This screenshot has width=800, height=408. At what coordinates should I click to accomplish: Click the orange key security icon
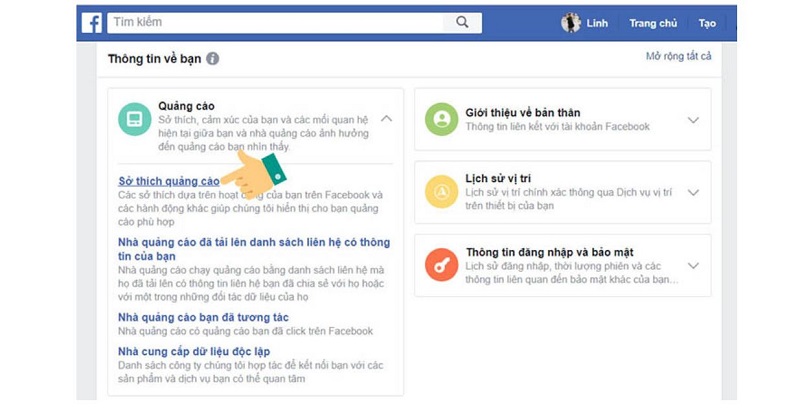point(441,265)
